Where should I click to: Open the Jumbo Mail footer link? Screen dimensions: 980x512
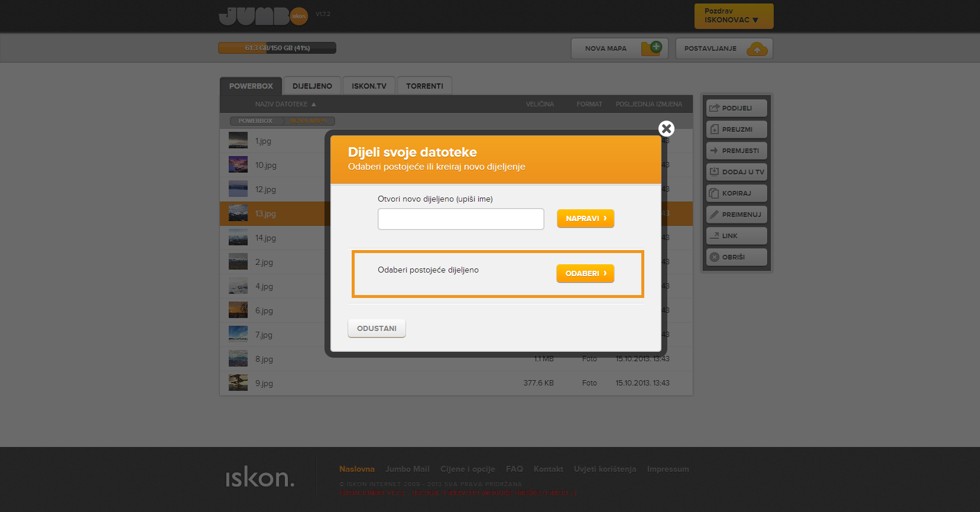pyautogui.click(x=407, y=469)
